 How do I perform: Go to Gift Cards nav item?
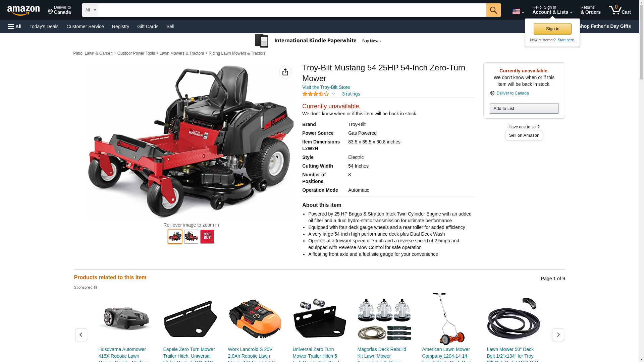148,26
